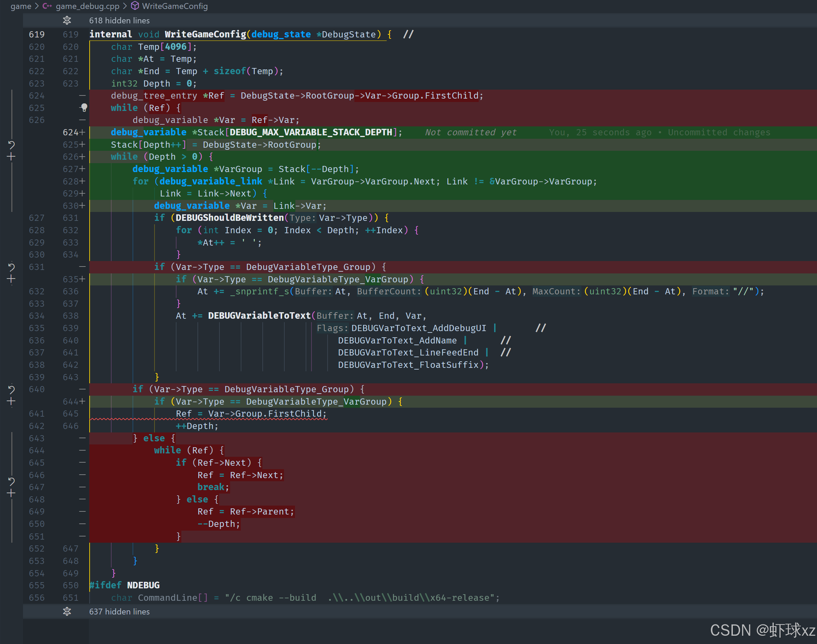The width and height of the screenshot is (817, 644).
Task: Click the stage plus icon beside deleted line 648
Action: (x=11, y=493)
